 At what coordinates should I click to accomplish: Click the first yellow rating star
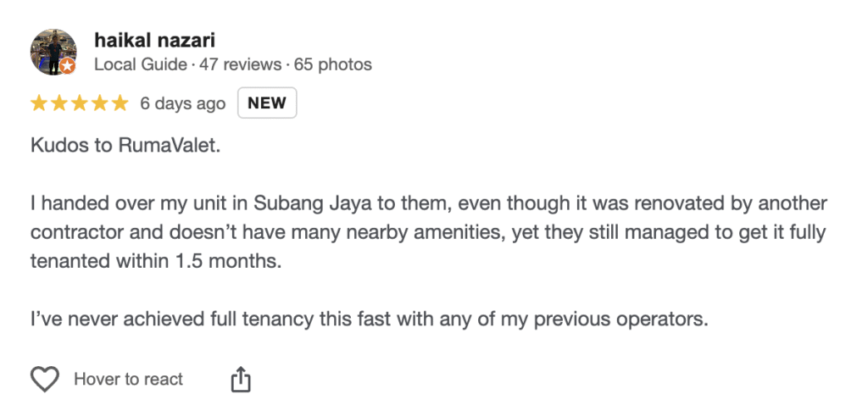tap(39, 103)
